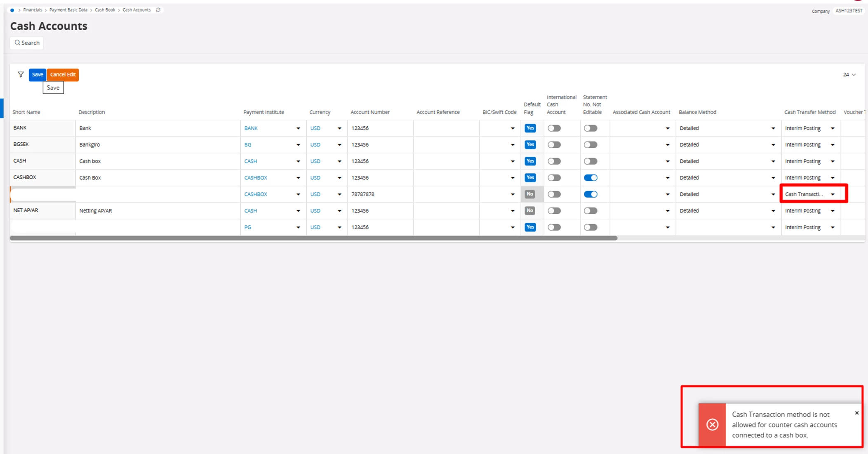Go to Payment Basic Data breadcrumb
The height and width of the screenshot is (454, 868).
68,10
